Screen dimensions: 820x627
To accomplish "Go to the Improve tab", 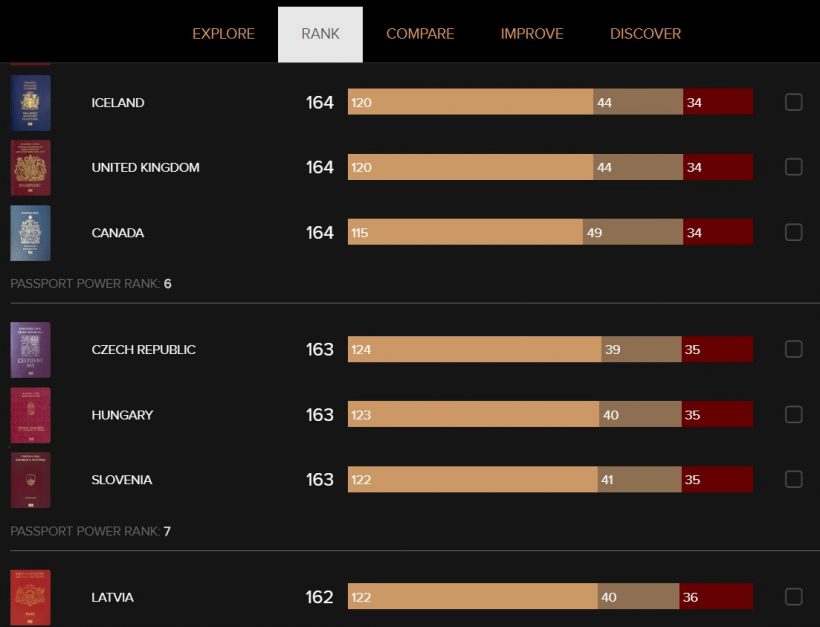I will pyautogui.click(x=532, y=34).
